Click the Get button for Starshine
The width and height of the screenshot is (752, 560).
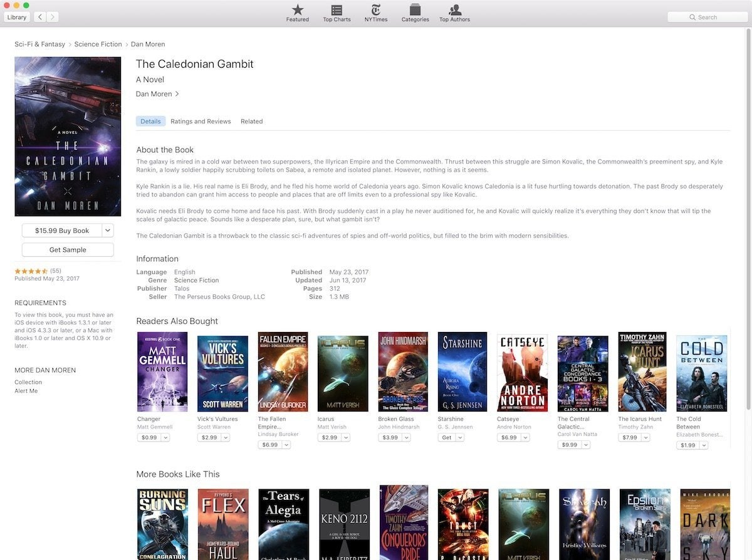pyautogui.click(x=447, y=437)
